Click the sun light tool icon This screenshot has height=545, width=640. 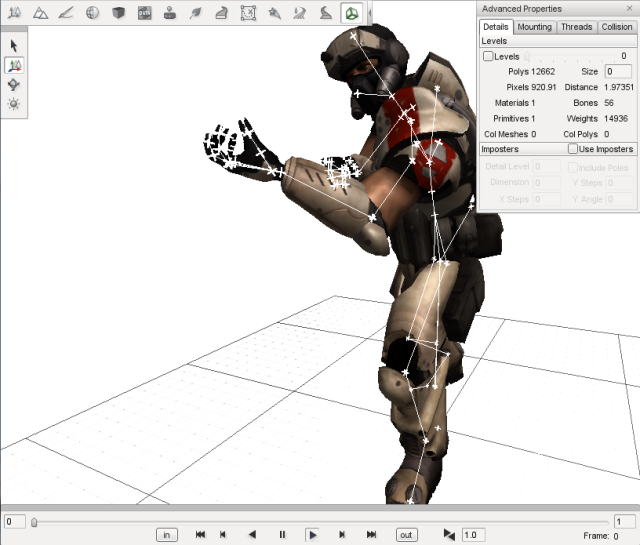pyautogui.click(x=14, y=103)
